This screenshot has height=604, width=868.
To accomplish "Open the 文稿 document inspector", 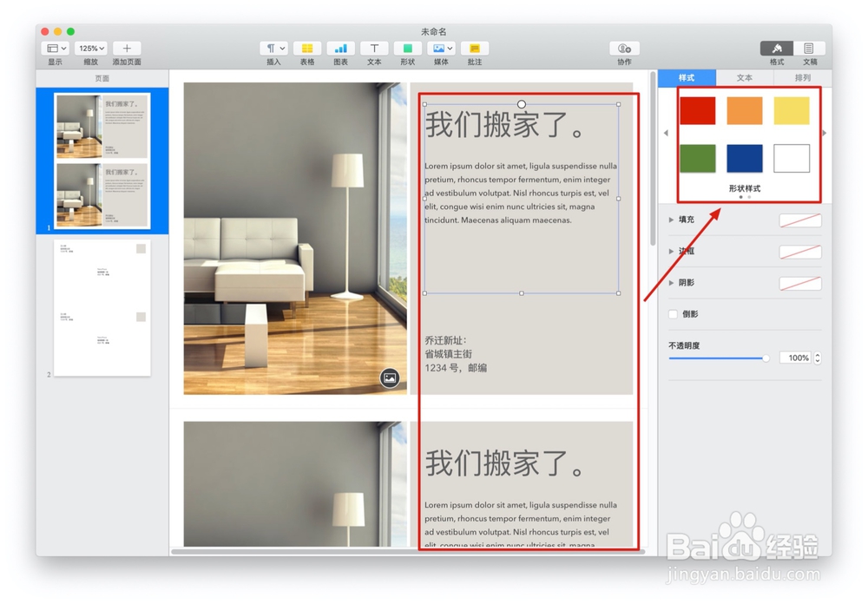I will click(809, 49).
